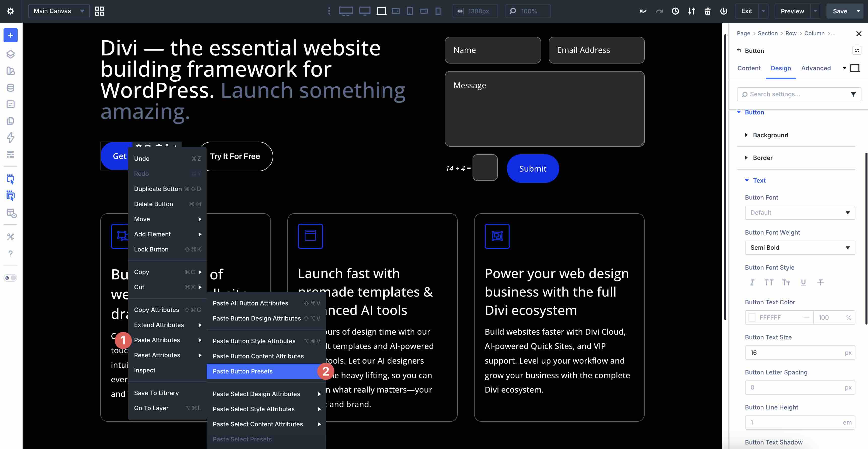Screen dimensions: 868x449
Task: Open the pages copy icon in left sidebar
Action: point(10,121)
